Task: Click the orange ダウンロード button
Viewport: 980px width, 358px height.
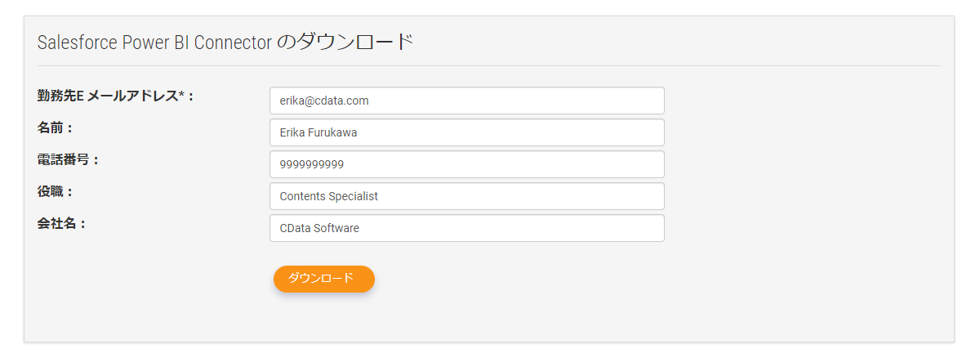Action: click(x=323, y=279)
